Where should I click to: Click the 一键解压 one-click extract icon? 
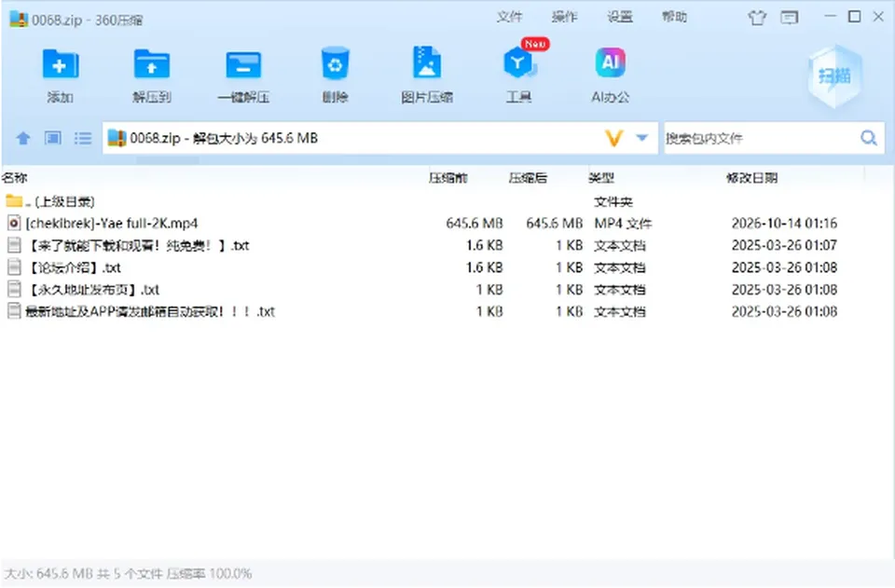pos(243,64)
